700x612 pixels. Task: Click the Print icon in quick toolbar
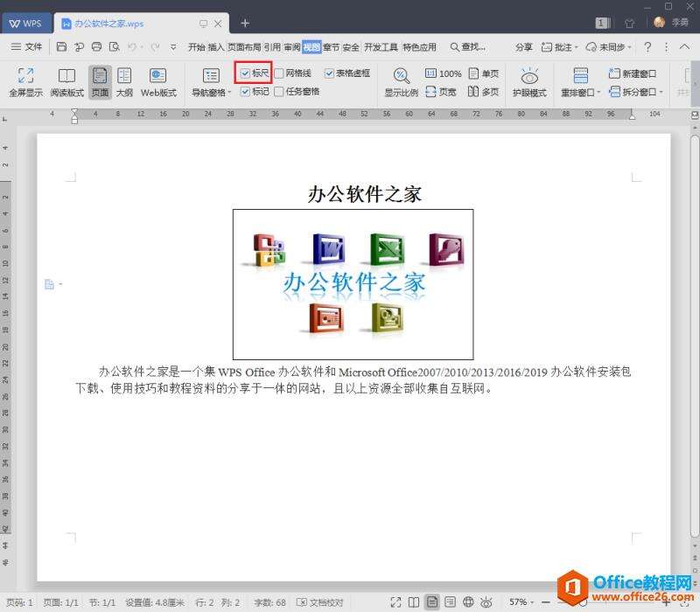click(96, 46)
